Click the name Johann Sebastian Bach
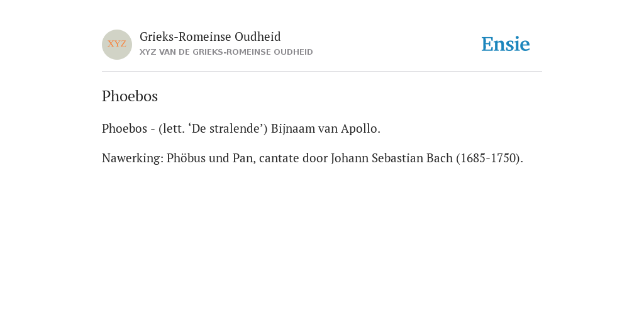 point(392,158)
